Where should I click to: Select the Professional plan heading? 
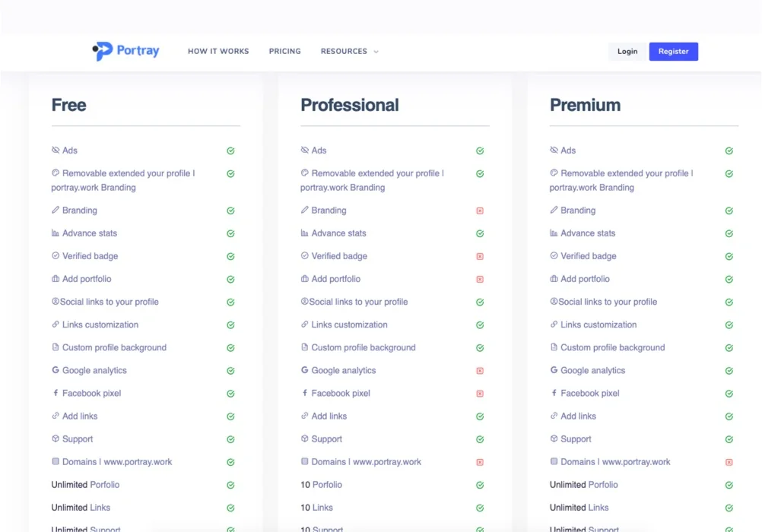point(350,105)
